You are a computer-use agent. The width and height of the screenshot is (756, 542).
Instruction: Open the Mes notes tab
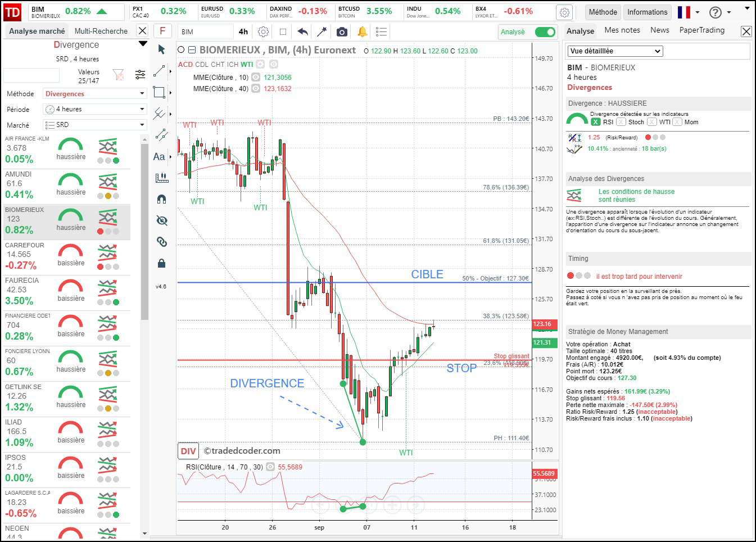622,30
